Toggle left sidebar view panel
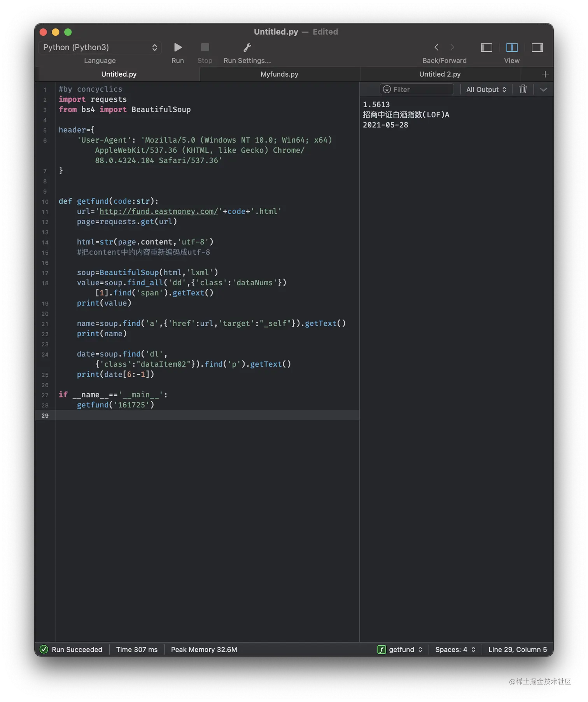The height and width of the screenshot is (702, 588). (486, 47)
